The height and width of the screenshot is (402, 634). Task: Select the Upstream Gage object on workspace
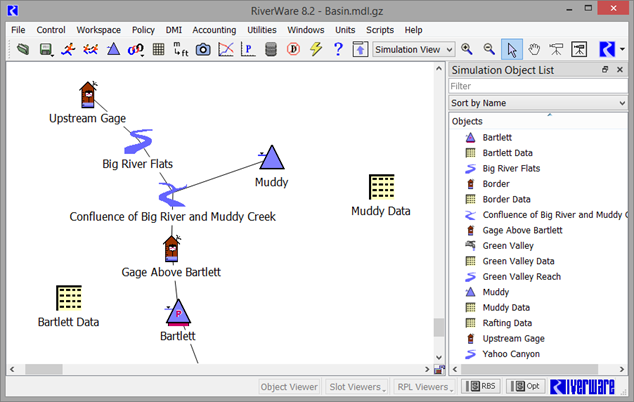coord(88,95)
